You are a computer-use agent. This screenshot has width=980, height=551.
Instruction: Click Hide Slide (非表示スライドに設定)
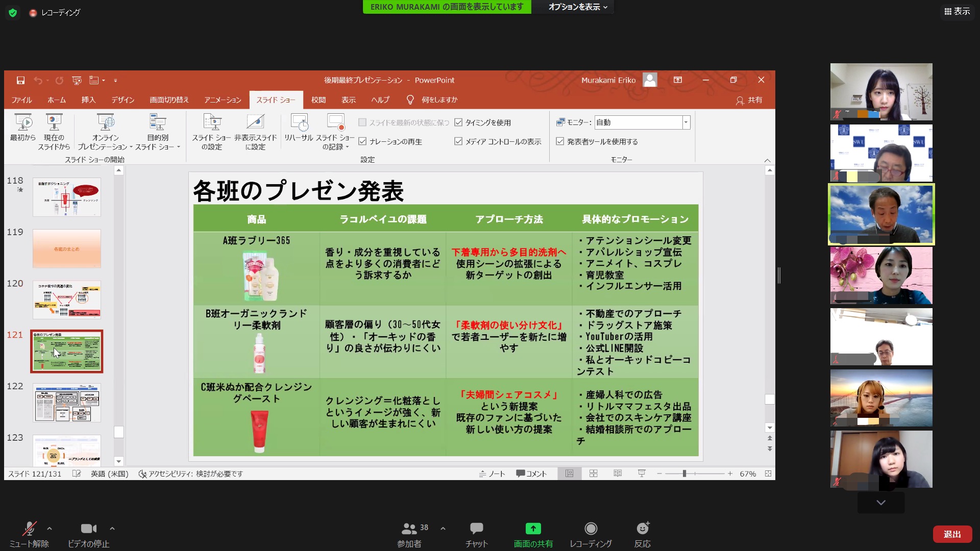pos(255,132)
